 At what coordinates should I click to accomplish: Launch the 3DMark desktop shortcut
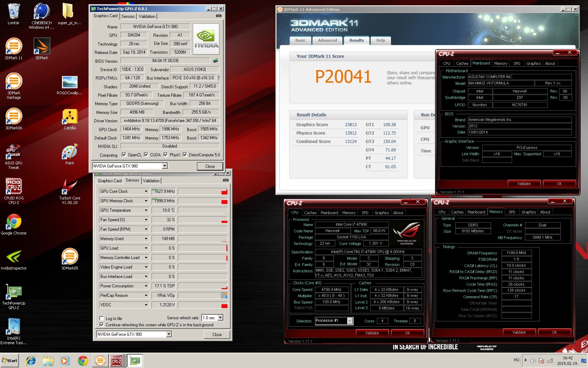pos(42,49)
